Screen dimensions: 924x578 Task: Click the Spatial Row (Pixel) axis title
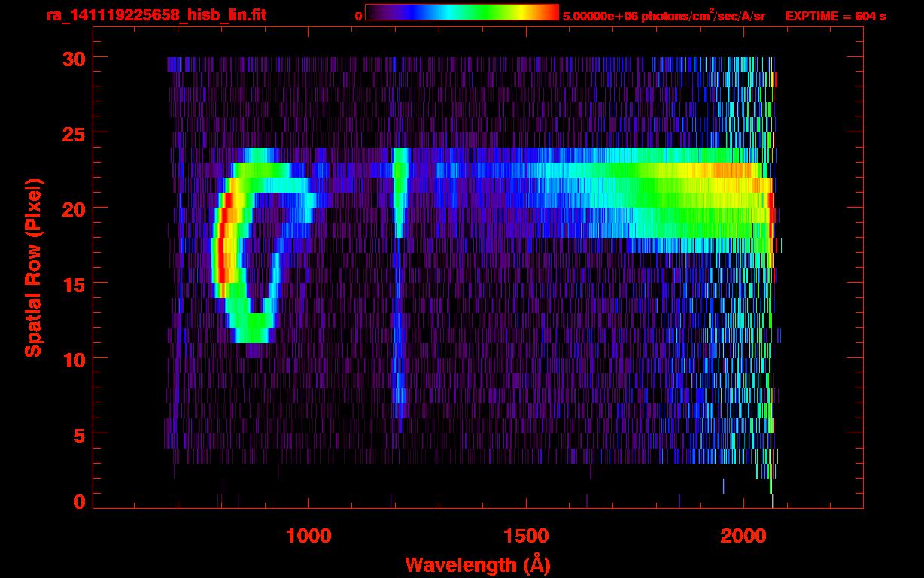(32, 268)
